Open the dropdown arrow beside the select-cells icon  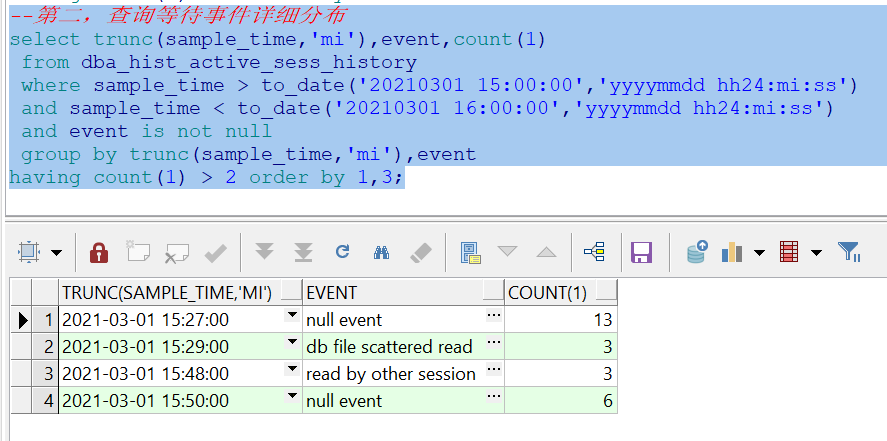coord(57,253)
